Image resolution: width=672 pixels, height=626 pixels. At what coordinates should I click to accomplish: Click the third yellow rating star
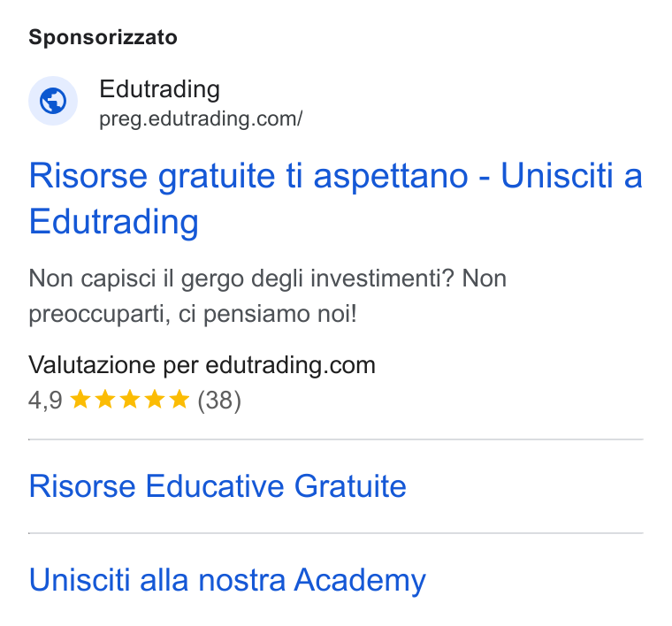[x=130, y=400]
